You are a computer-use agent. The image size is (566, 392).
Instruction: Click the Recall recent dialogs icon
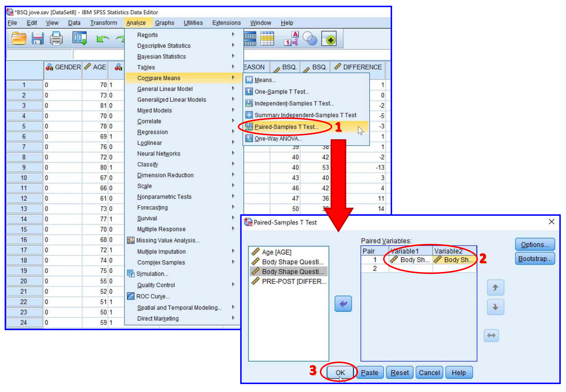[80, 38]
